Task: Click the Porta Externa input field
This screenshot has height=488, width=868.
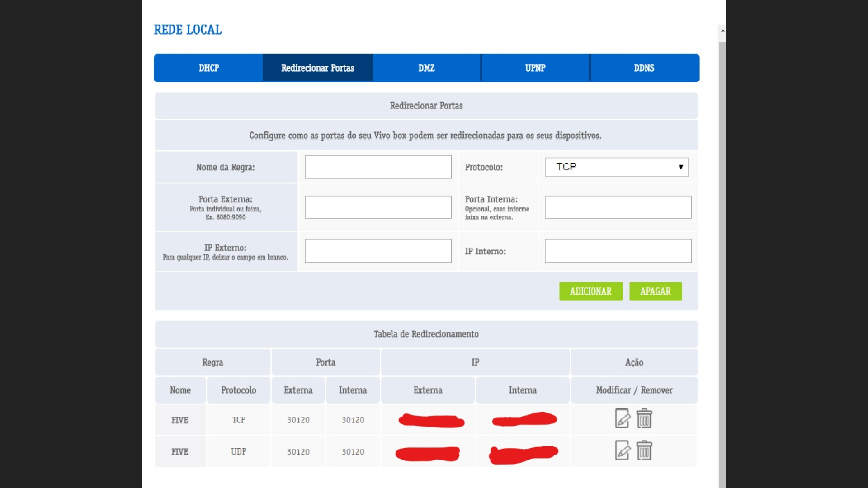Action: pyautogui.click(x=378, y=207)
